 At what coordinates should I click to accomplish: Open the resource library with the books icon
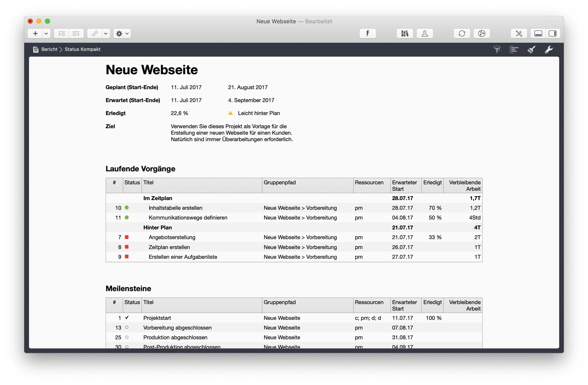(405, 33)
